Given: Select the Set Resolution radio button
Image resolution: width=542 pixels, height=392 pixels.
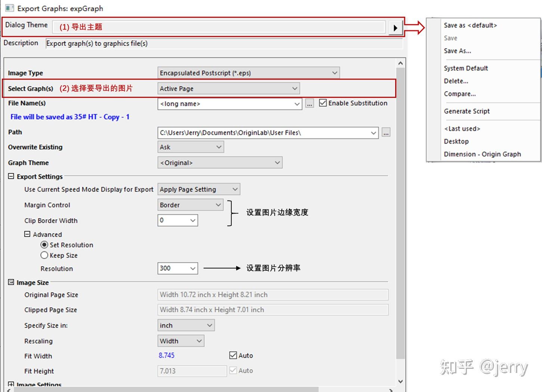Looking at the screenshot, I should [x=44, y=245].
